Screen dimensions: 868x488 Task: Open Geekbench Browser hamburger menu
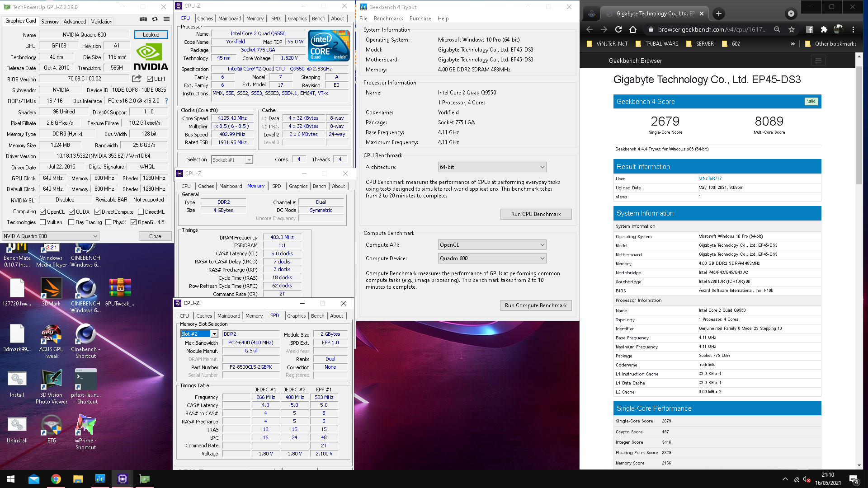(x=818, y=60)
